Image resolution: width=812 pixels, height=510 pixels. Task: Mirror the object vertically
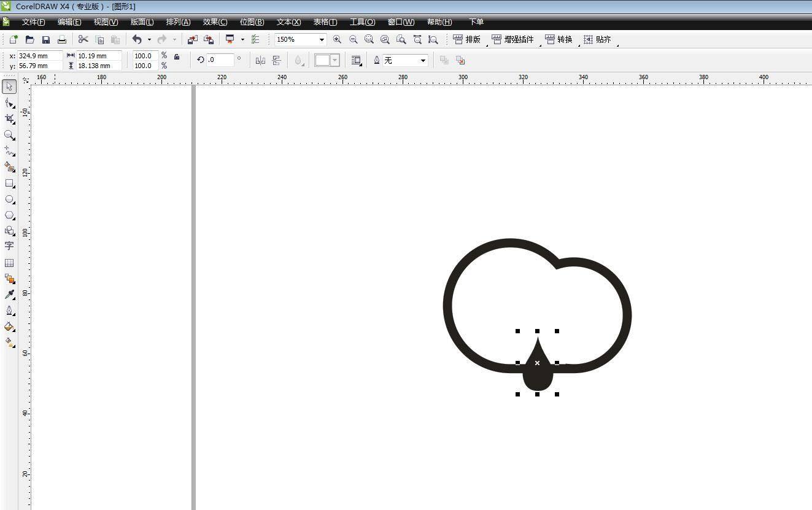(x=276, y=60)
